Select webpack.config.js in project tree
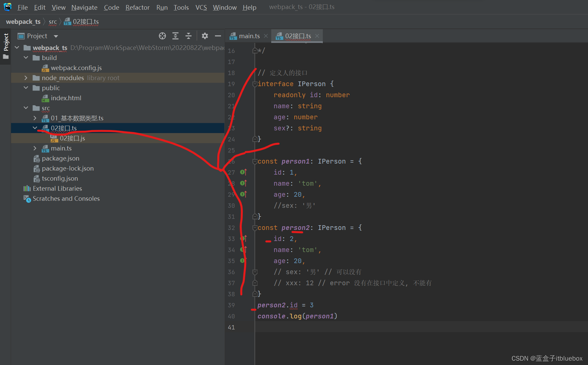588x365 pixels. coord(76,68)
